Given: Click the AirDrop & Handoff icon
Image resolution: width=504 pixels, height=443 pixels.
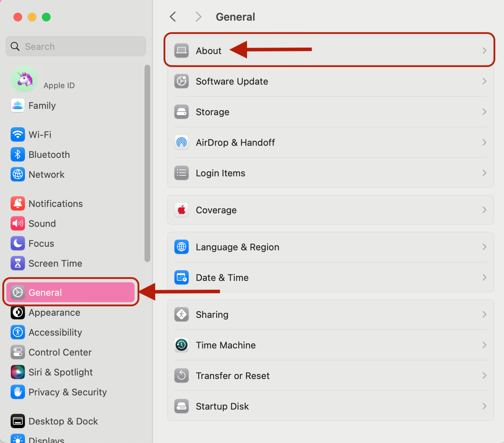Looking at the screenshot, I should (182, 142).
